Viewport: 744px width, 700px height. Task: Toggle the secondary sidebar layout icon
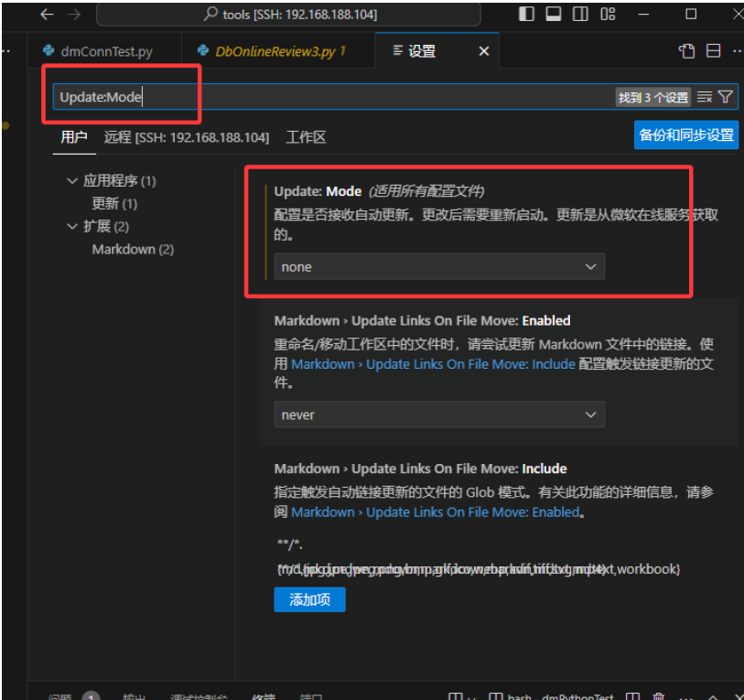click(x=580, y=14)
